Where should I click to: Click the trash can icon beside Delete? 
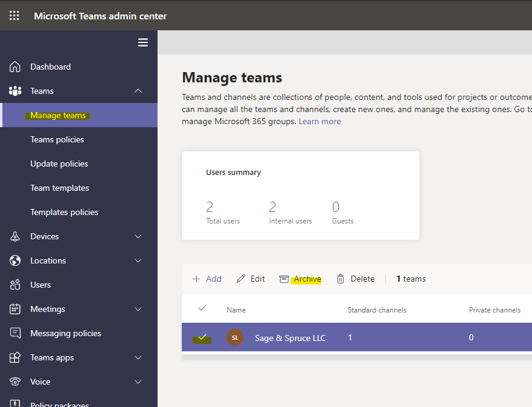(341, 279)
